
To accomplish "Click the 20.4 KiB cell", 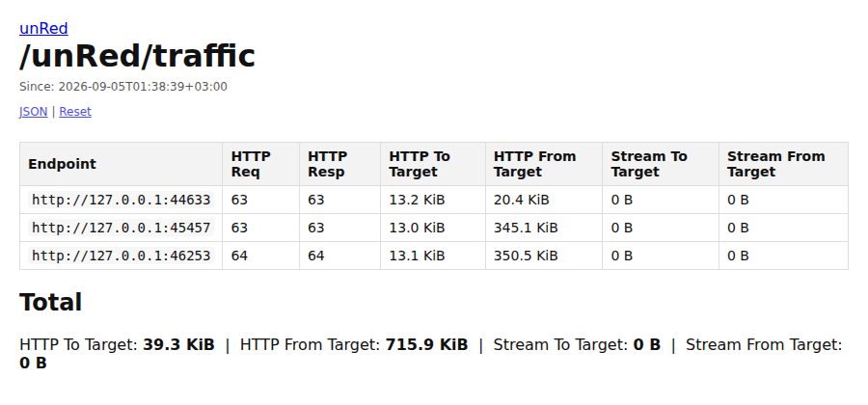I will tap(544, 200).
